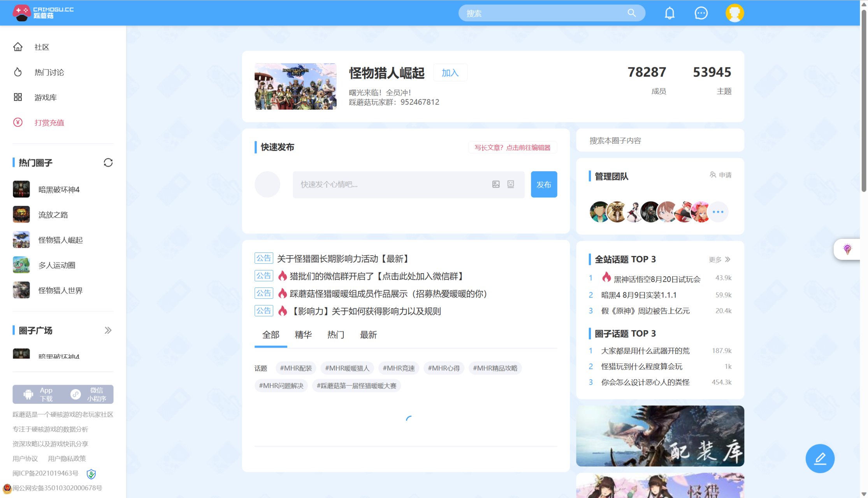
Task: Open topic 怪猎玩到什么程度算会玩
Action: point(642,366)
